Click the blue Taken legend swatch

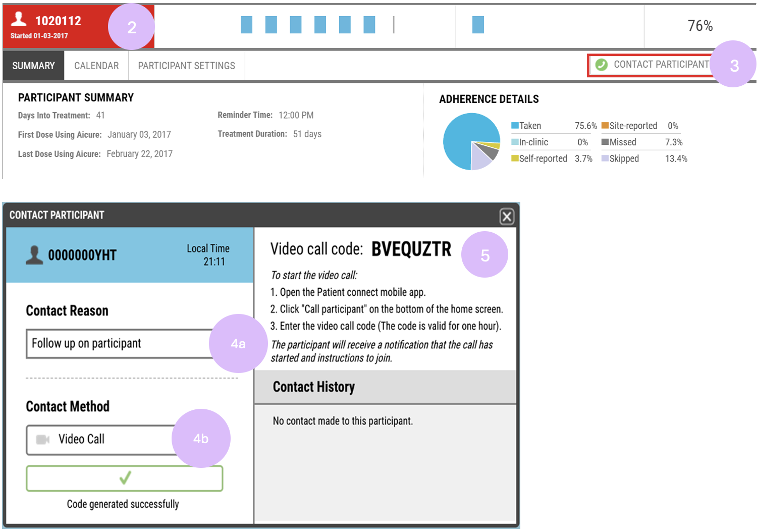click(x=515, y=126)
